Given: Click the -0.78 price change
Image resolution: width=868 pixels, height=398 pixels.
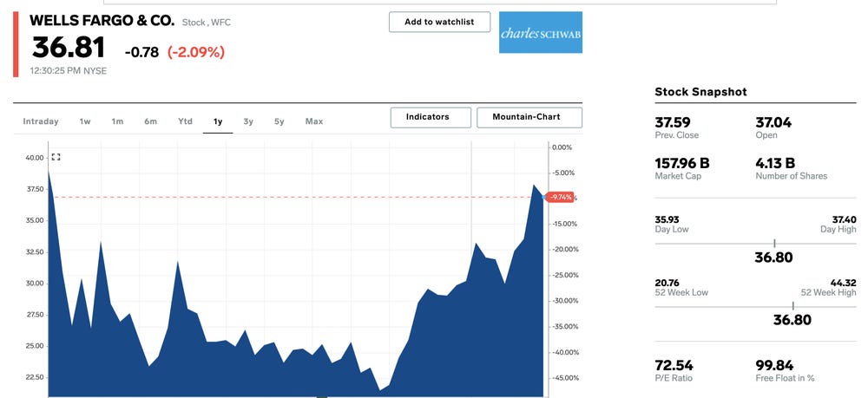Looking at the screenshot, I should 141,53.
